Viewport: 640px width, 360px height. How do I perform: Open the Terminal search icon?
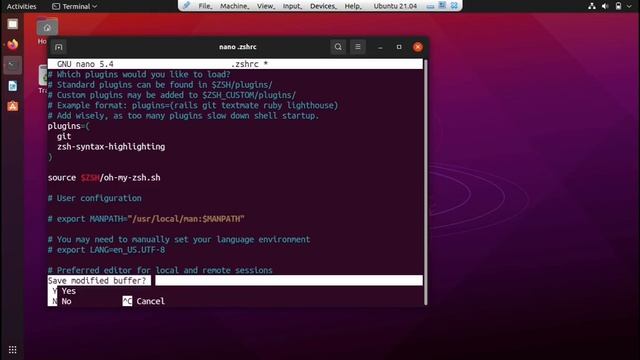click(338, 47)
